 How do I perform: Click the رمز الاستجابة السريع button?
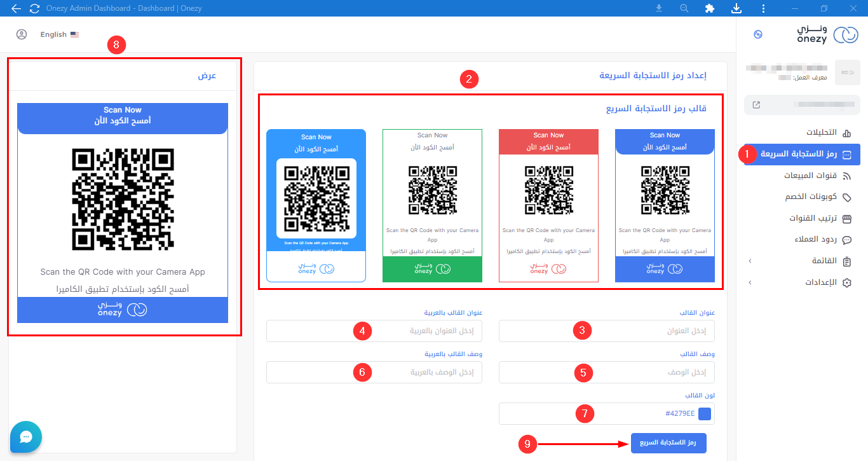[x=668, y=443]
